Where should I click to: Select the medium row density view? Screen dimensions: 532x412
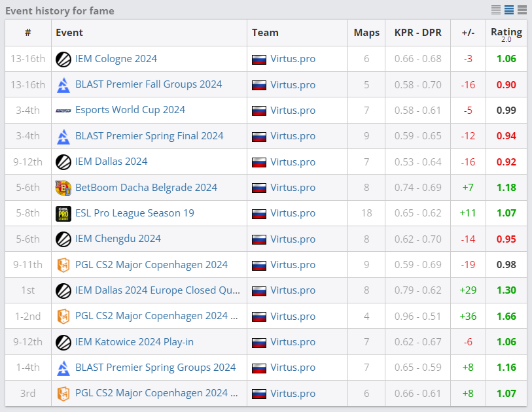point(509,10)
